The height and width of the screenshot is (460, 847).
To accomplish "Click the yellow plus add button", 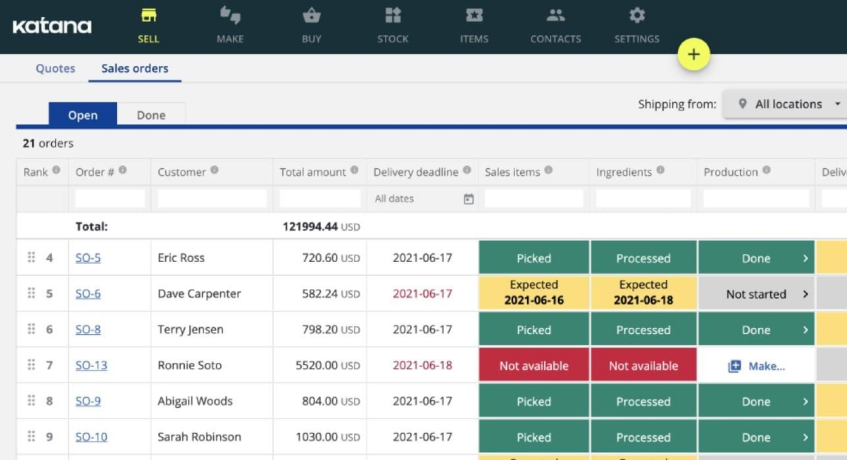I will pos(693,54).
